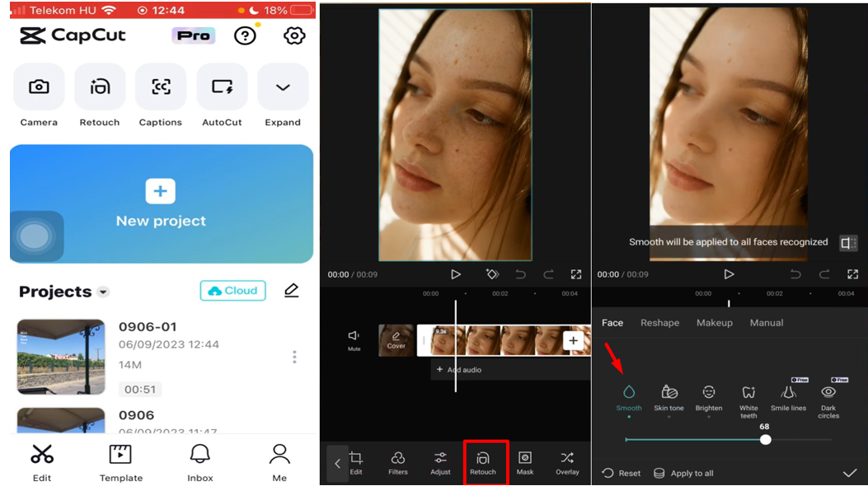The image size is (868, 486).
Task: Open the Mask tool
Action: point(525,463)
